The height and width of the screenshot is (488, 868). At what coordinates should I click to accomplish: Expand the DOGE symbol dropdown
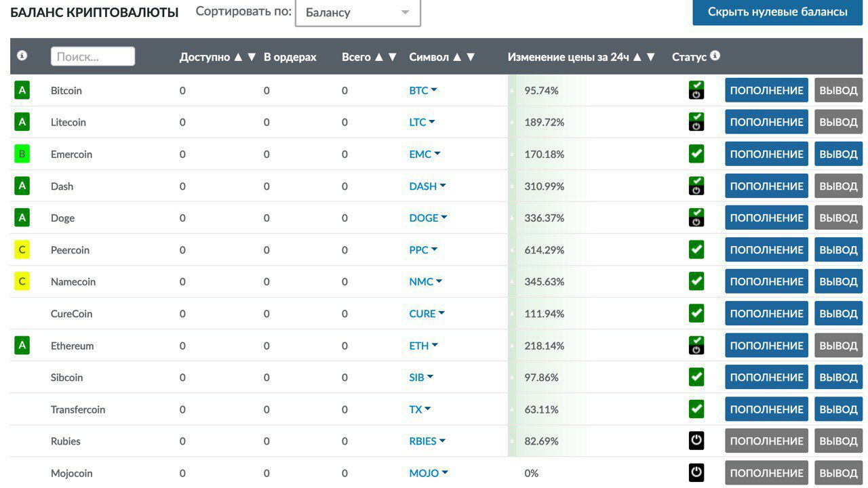pyautogui.click(x=429, y=218)
